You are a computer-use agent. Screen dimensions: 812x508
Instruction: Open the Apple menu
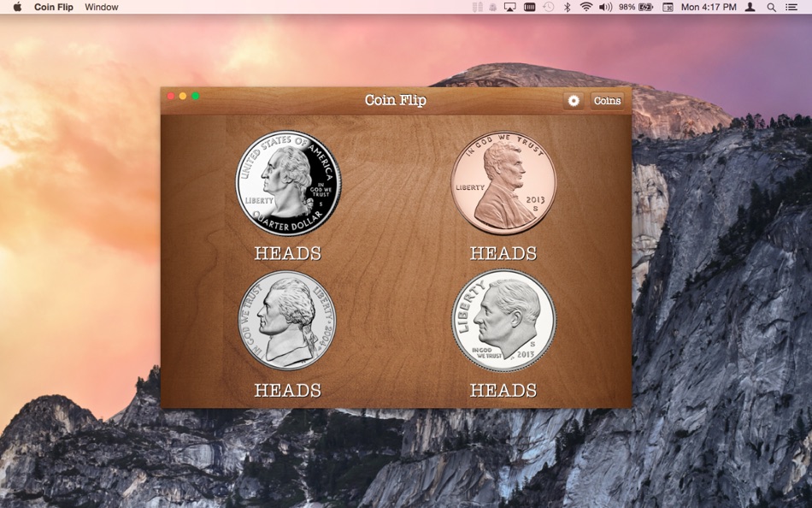17,7
